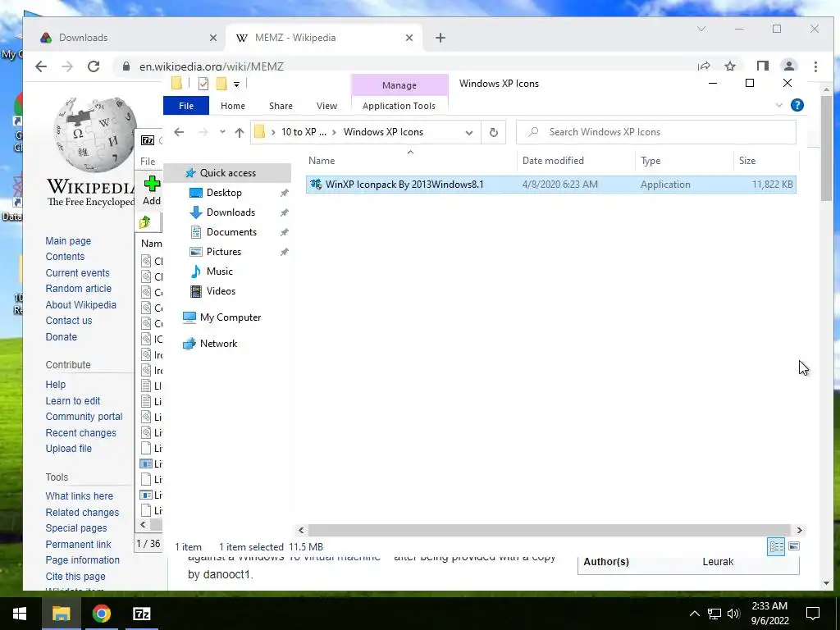The height and width of the screenshot is (630, 840).
Task: Open Wikipedia Random article link
Action: 78,289
